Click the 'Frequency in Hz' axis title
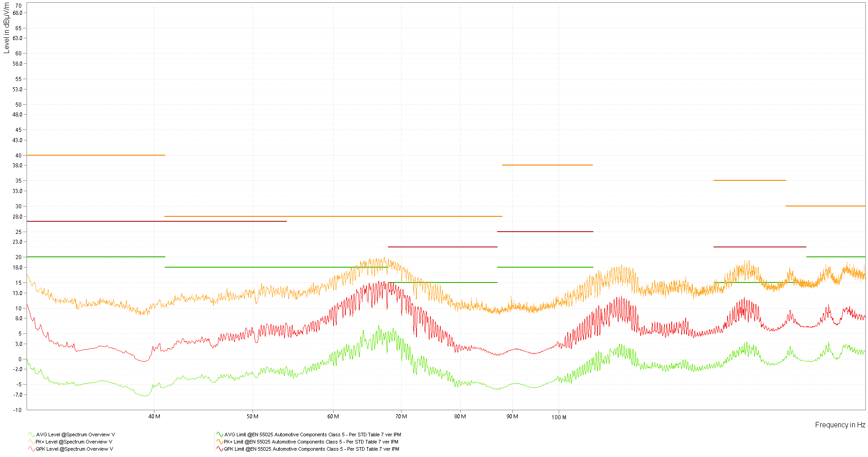The image size is (868, 457). click(x=840, y=425)
